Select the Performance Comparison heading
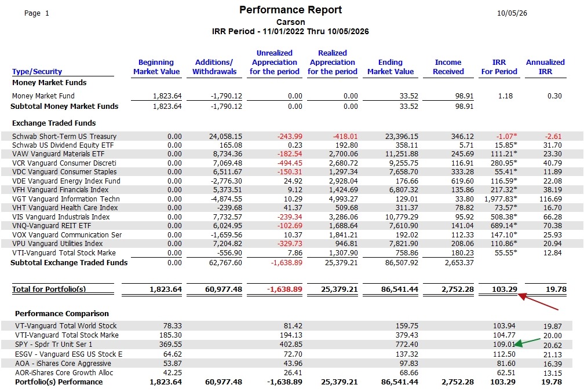The image size is (584, 392). point(62,313)
